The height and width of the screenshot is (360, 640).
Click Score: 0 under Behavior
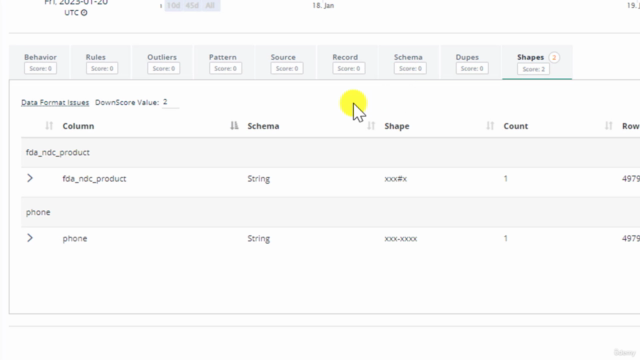pyautogui.click(x=40, y=69)
